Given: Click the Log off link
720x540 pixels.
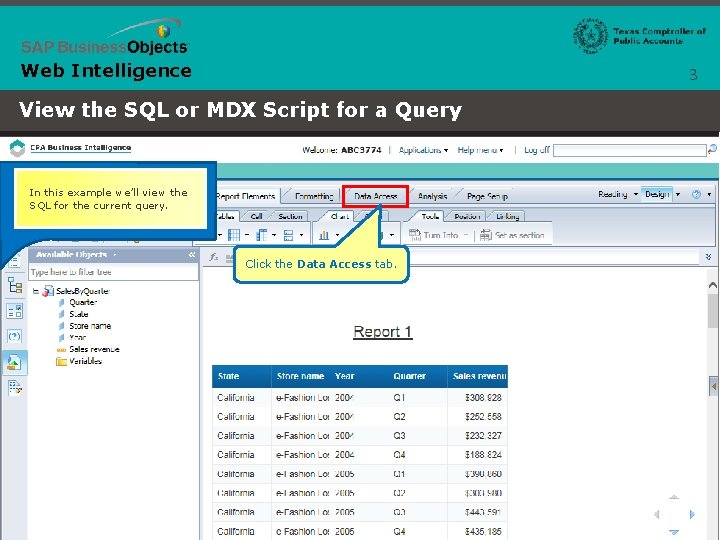Looking at the screenshot, I should point(537,150).
